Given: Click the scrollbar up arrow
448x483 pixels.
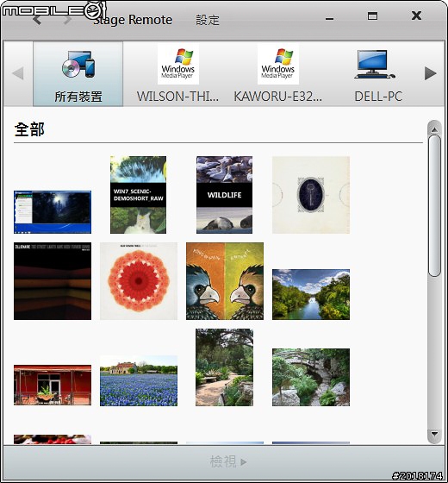Looking at the screenshot, I should [434, 129].
